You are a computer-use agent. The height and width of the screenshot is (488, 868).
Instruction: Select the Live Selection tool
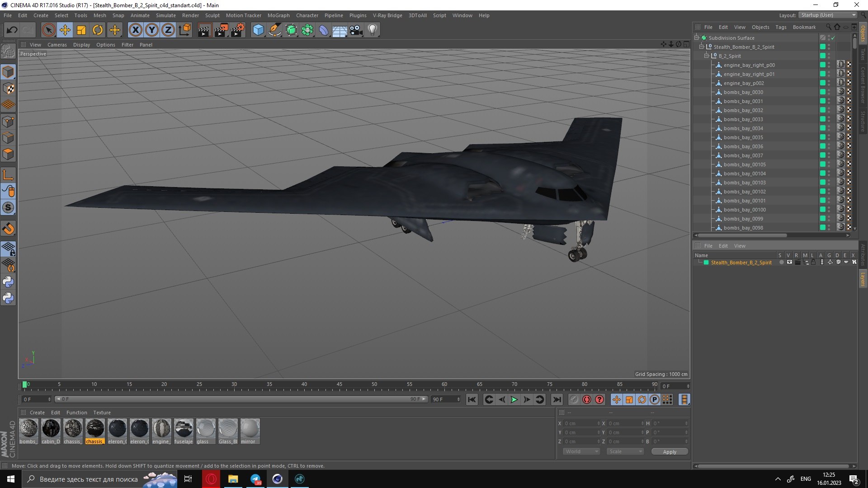coord(48,30)
